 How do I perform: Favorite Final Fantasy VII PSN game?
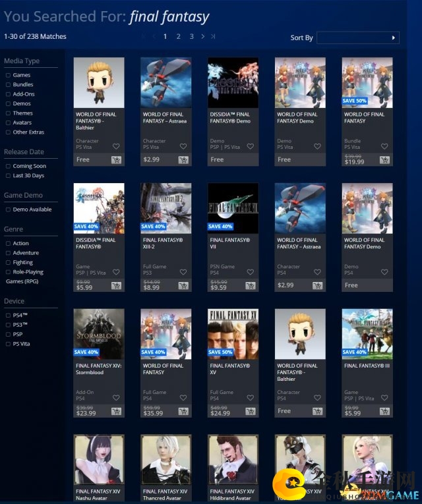click(x=251, y=272)
